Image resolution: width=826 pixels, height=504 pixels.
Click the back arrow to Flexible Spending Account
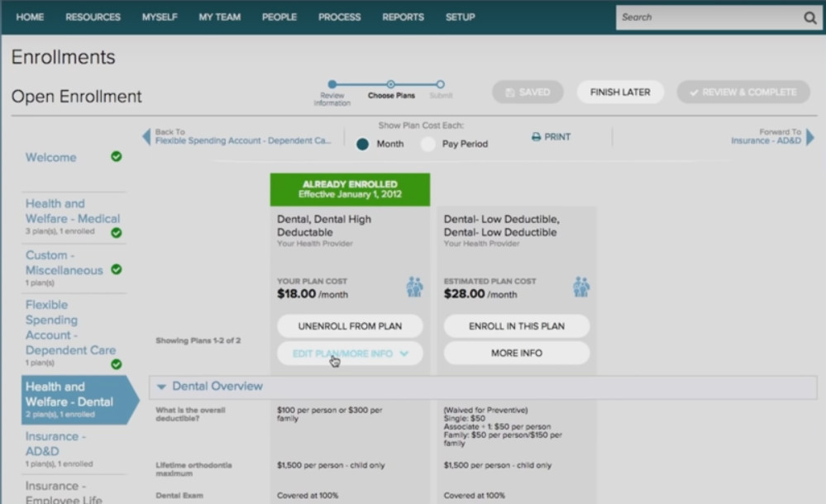click(x=146, y=137)
